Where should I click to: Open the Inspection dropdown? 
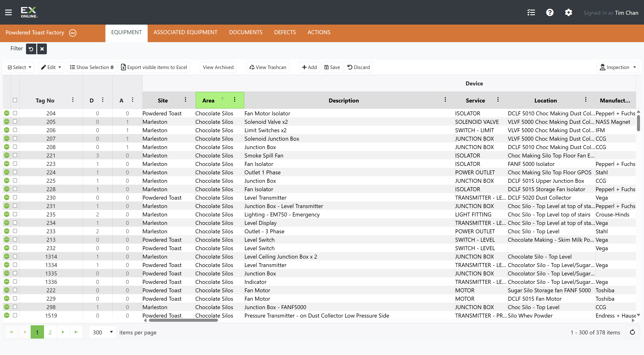pyautogui.click(x=618, y=67)
